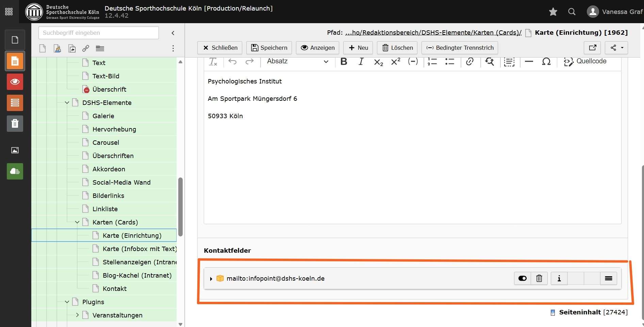Open the Absatz paragraph format dropdown

297,62
